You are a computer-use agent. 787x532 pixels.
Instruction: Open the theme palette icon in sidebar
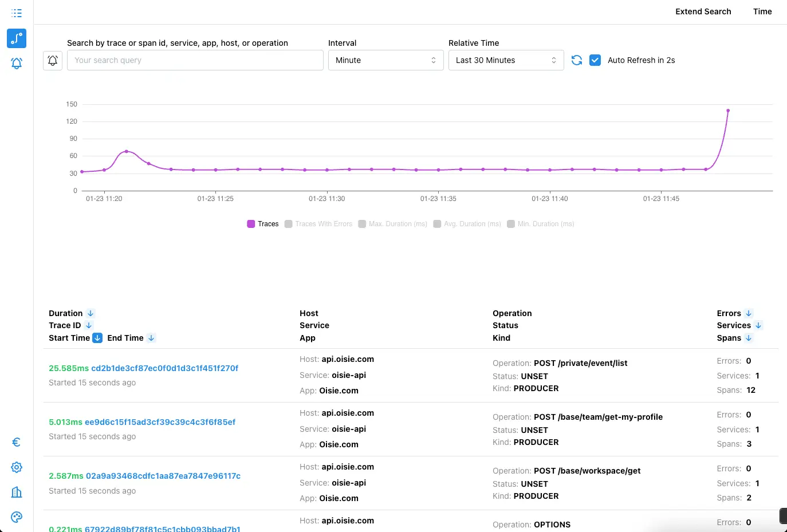(16, 517)
